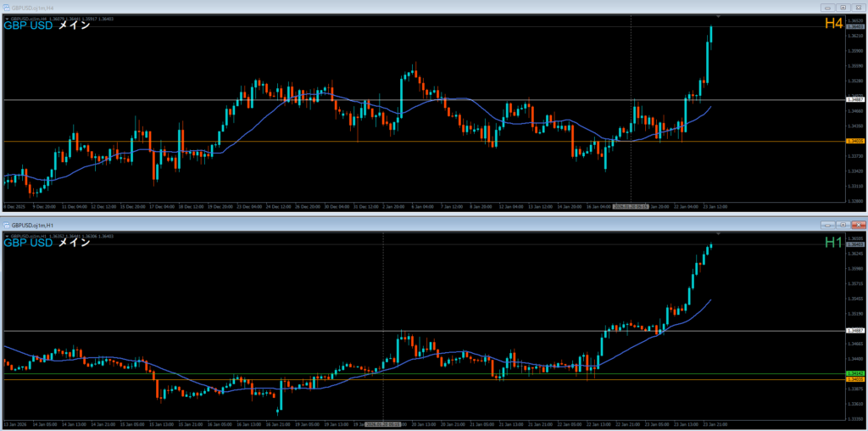Screen dimensions: 868x431
Task: Click the H1 chart window title bar icon
Action: point(7,225)
